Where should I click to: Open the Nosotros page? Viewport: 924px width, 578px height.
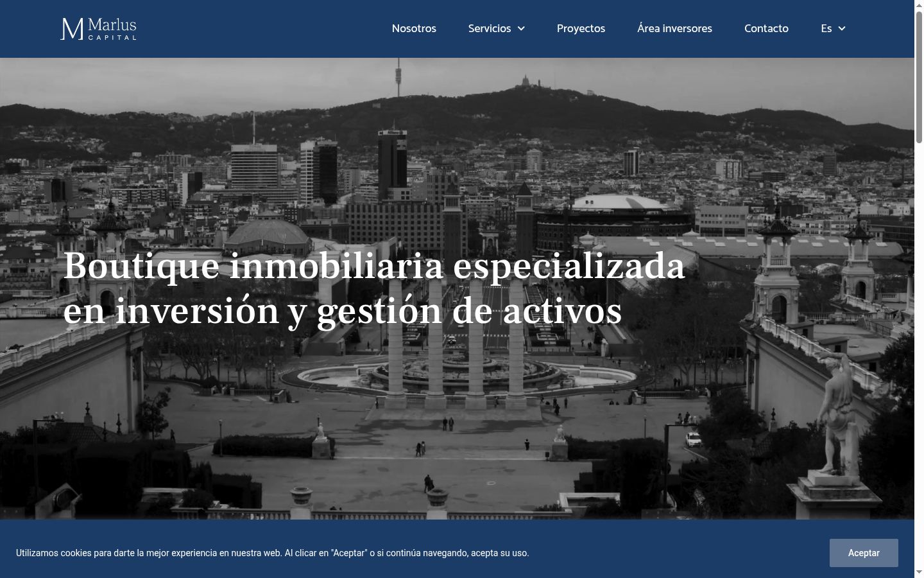pos(414,29)
